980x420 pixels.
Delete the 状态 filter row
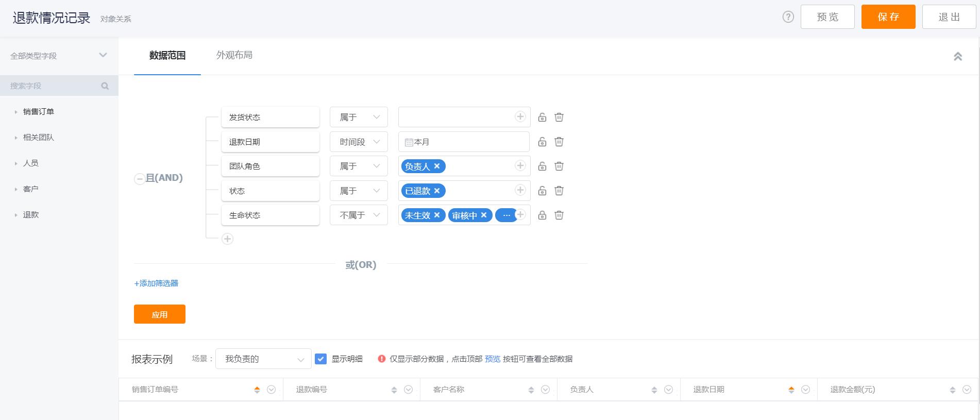(x=559, y=191)
